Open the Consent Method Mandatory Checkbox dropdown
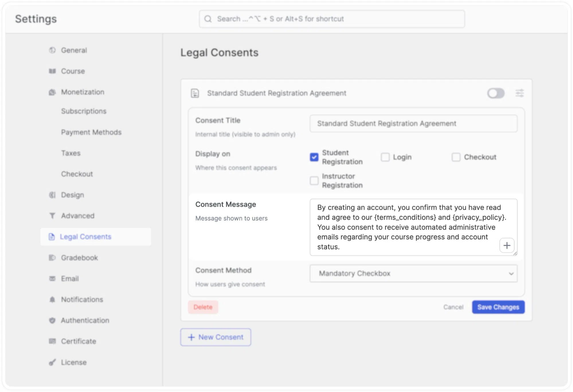573x392 pixels. click(413, 273)
